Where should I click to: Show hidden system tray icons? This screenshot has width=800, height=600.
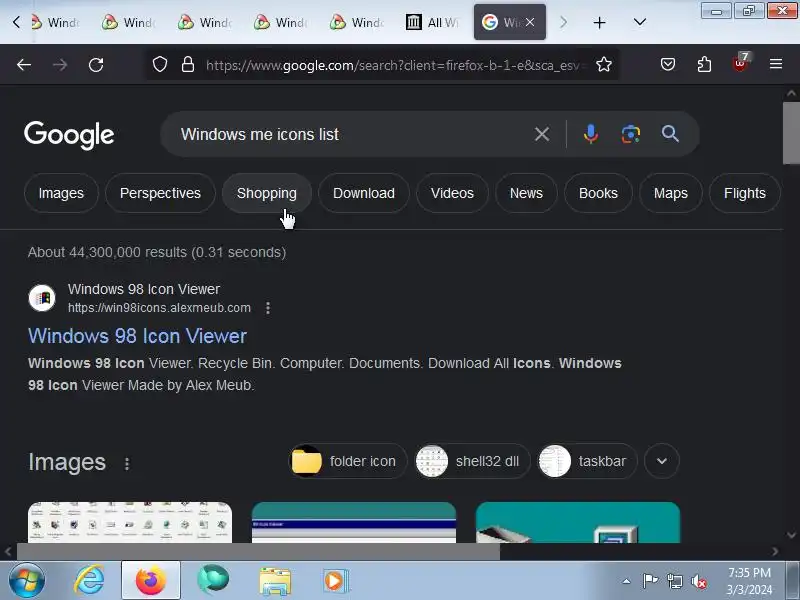pyautogui.click(x=627, y=581)
